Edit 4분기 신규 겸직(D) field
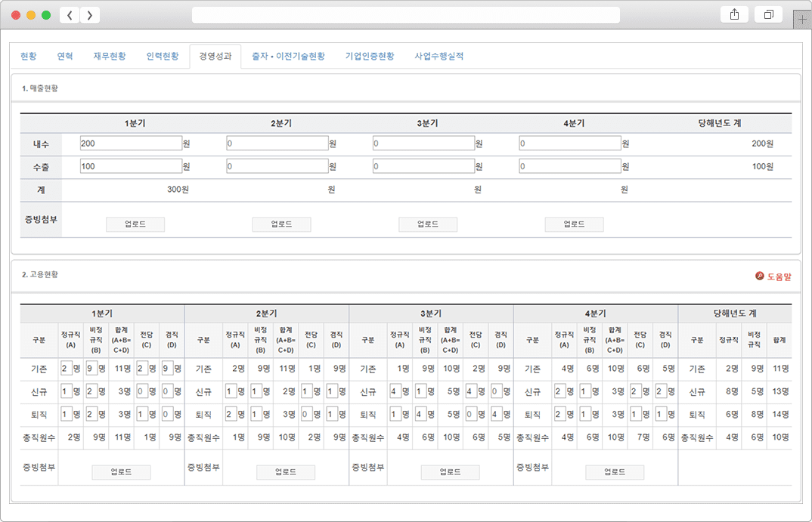This screenshot has height=522, width=812. [662, 391]
